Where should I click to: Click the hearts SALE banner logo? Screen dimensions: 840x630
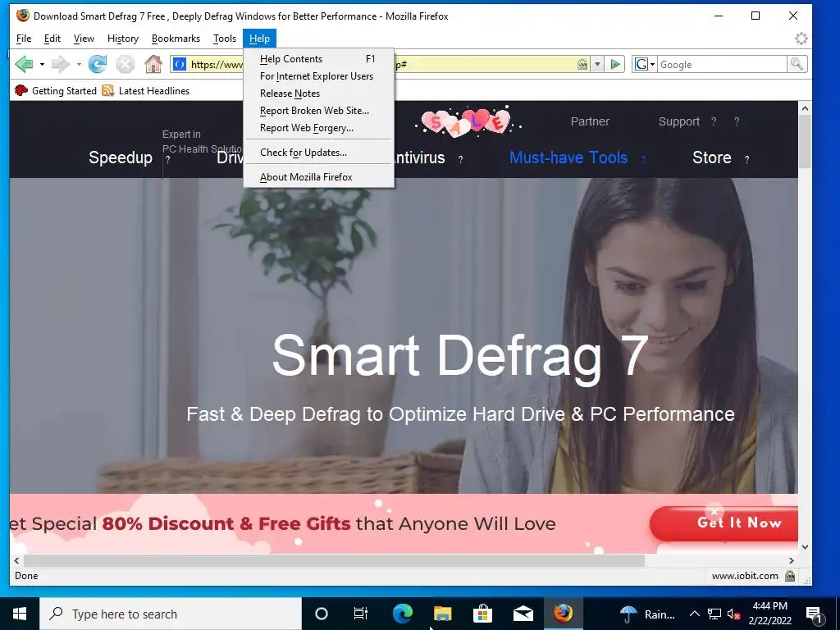pyautogui.click(x=468, y=123)
